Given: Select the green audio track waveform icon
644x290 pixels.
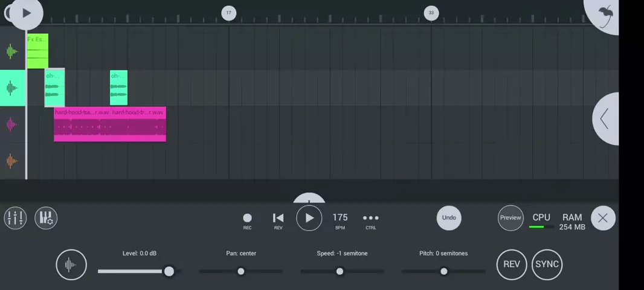Looking at the screenshot, I should [12, 51].
